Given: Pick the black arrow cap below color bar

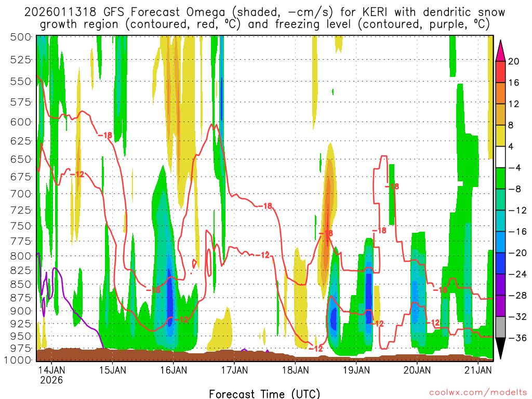Looking at the screenshot, I should click(x=500, y=348).
